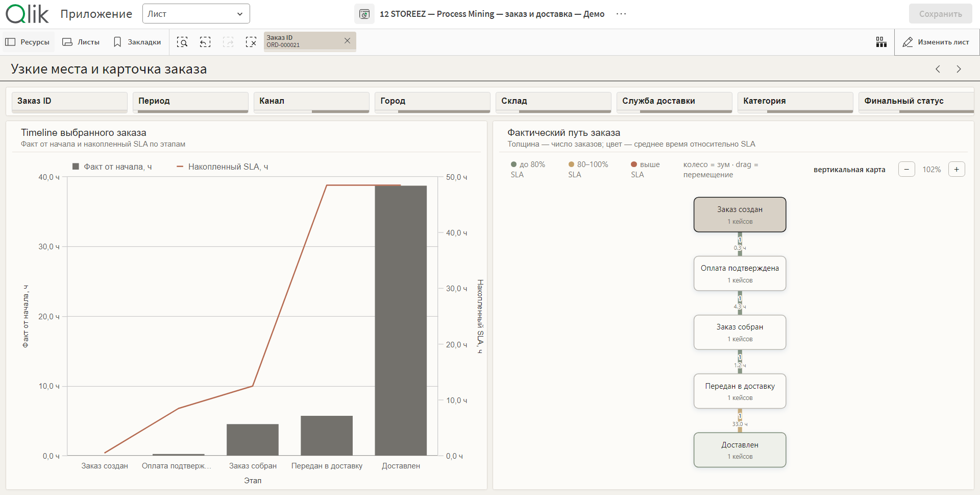The image size is (980, 495).
Task: Open the three-dots app menu
Action: (621, 14)
